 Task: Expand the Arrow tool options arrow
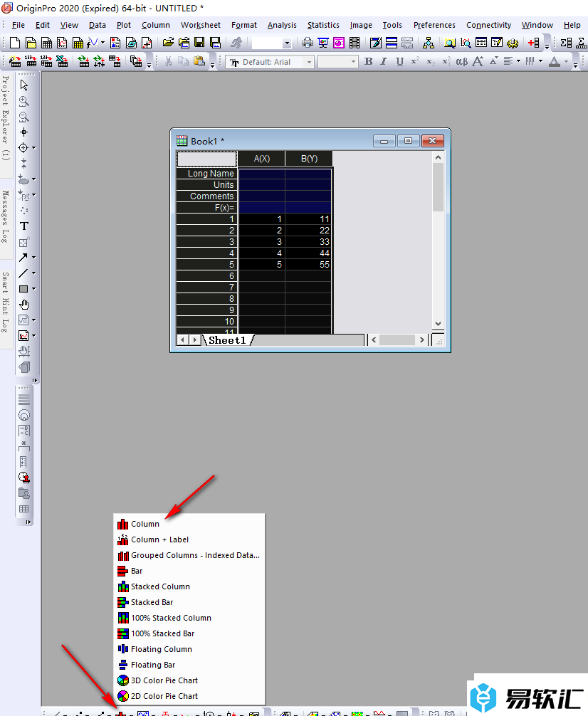pos(33,258)
